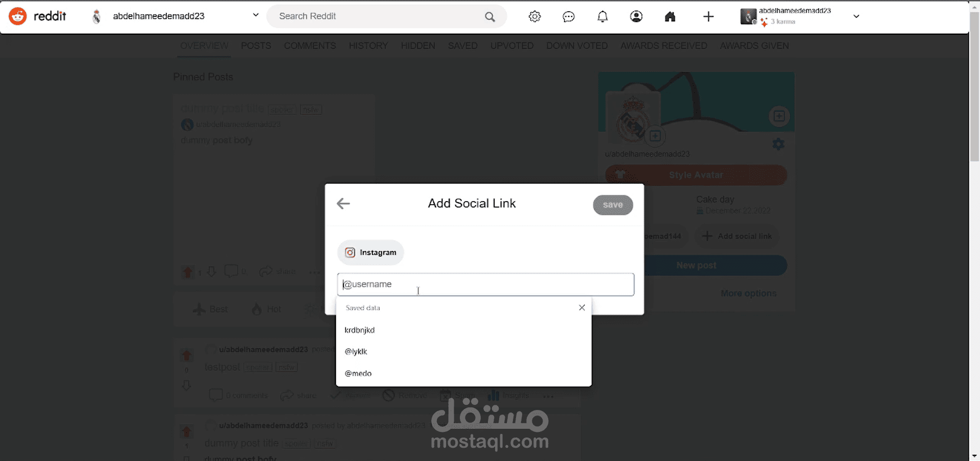This screenshot has width=980, height=461.
Task: Open the COMMENTS tab
Action: (x=310, y=46)
